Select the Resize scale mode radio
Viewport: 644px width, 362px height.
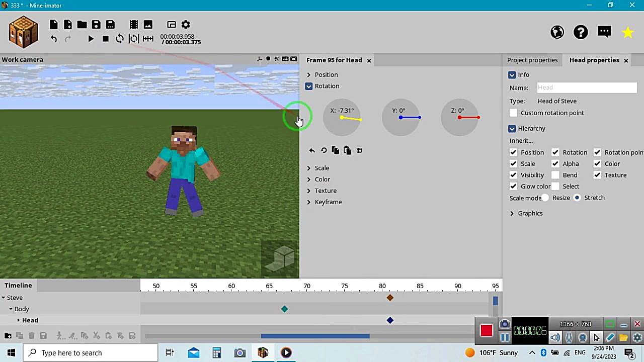click(x=545, y=198)
